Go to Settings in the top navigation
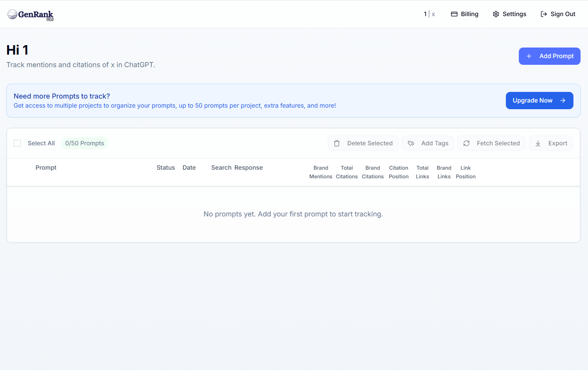Viewport: 588px width, 370px height. 514,14
